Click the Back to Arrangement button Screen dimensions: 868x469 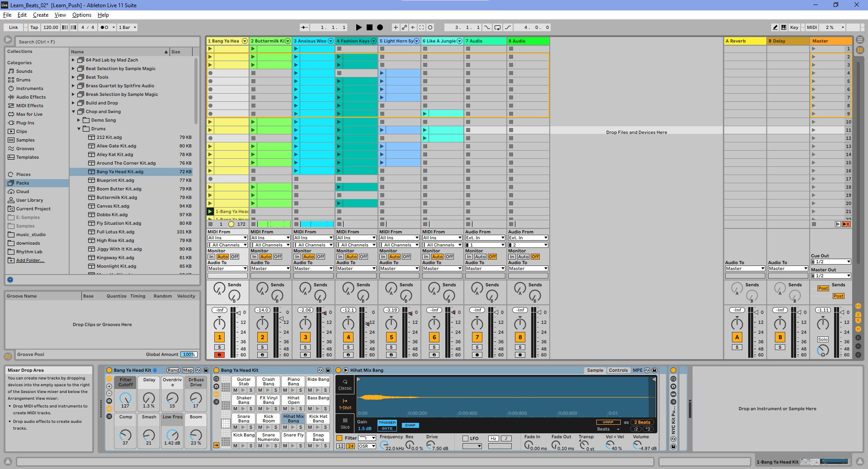(846, 224)
